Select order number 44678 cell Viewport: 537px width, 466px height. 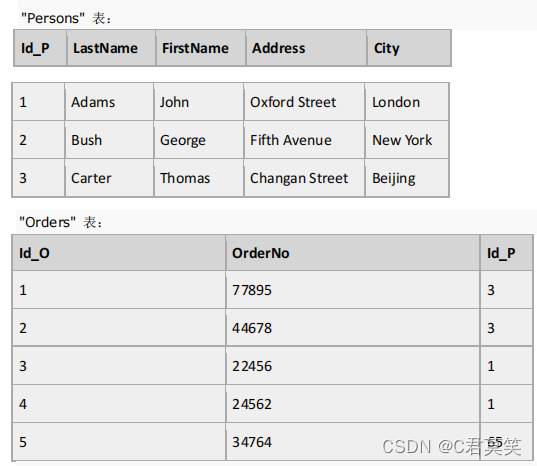tap(353, 328)
